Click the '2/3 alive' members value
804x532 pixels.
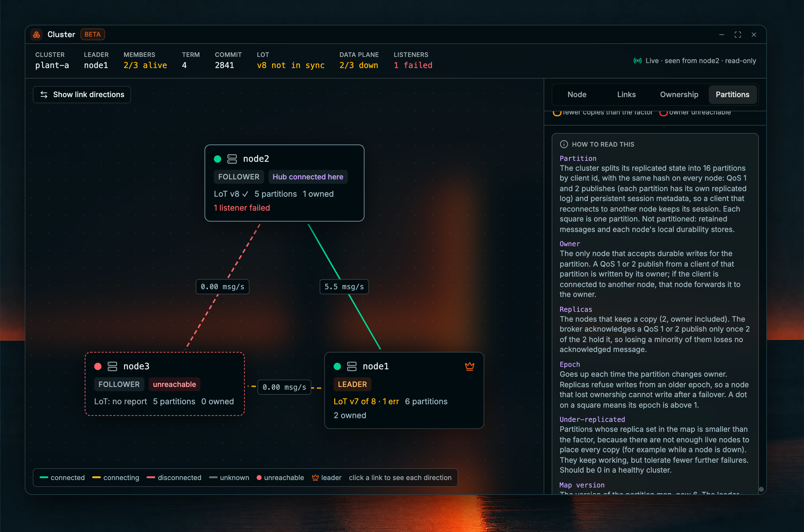[x=145, y=65]
